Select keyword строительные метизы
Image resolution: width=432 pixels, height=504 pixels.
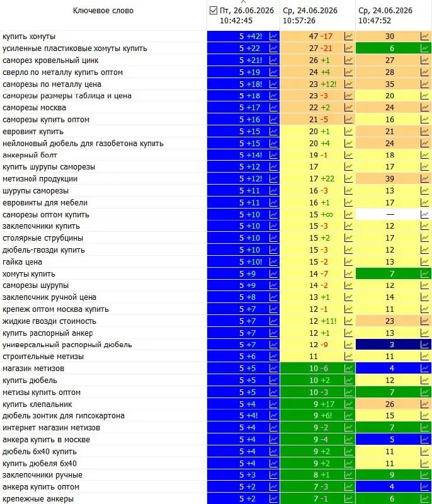click(43, 356)
